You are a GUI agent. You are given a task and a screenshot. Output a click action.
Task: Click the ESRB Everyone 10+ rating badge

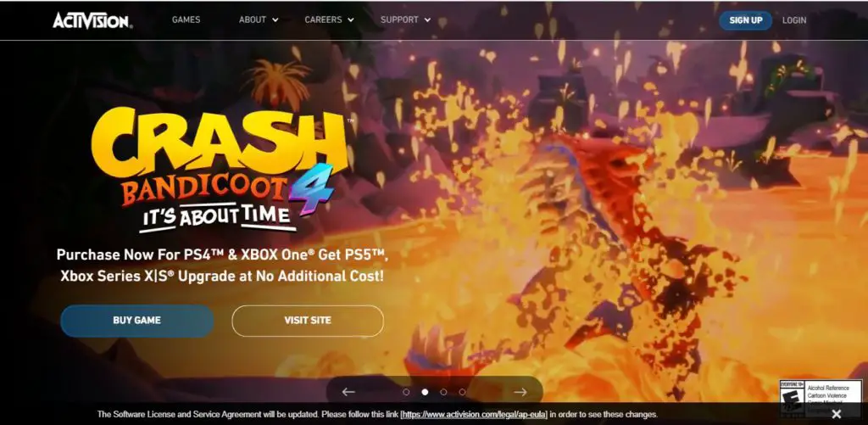pos(821,397)
